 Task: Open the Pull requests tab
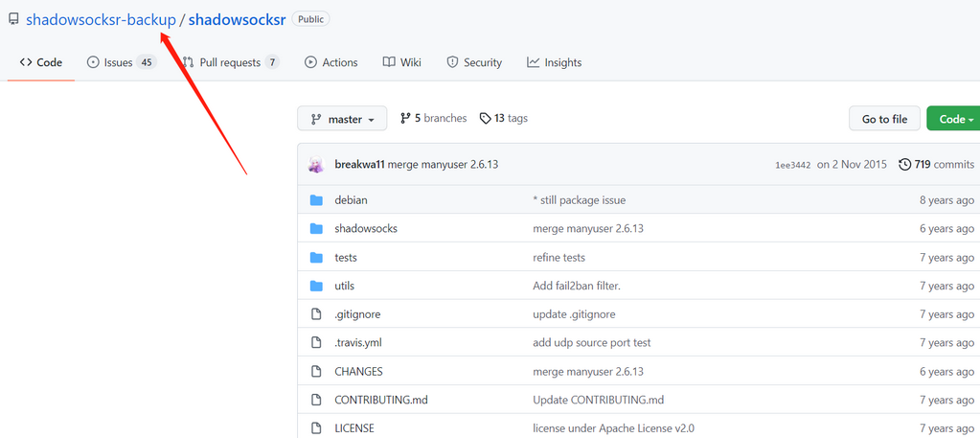(231, 62)
